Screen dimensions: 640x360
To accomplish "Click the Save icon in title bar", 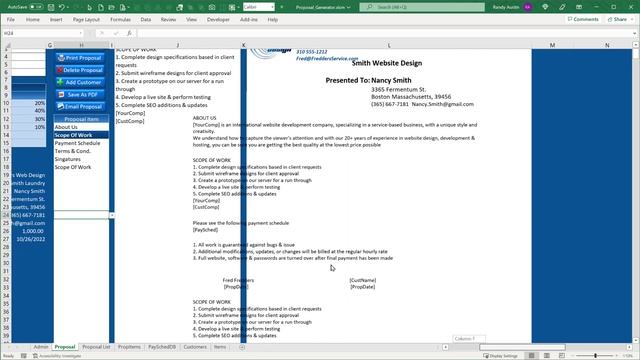I will [x=51, y=7].
